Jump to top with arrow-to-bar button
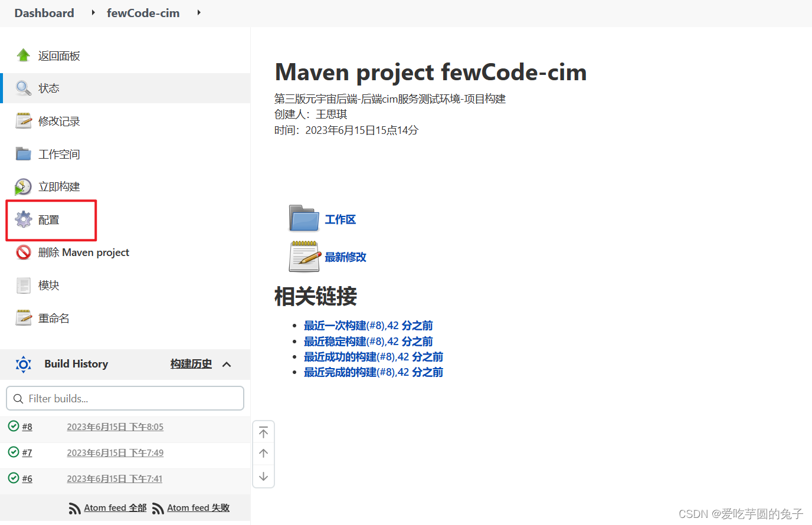The width and height of the screenshot is (812, 525). coord(264,432)
